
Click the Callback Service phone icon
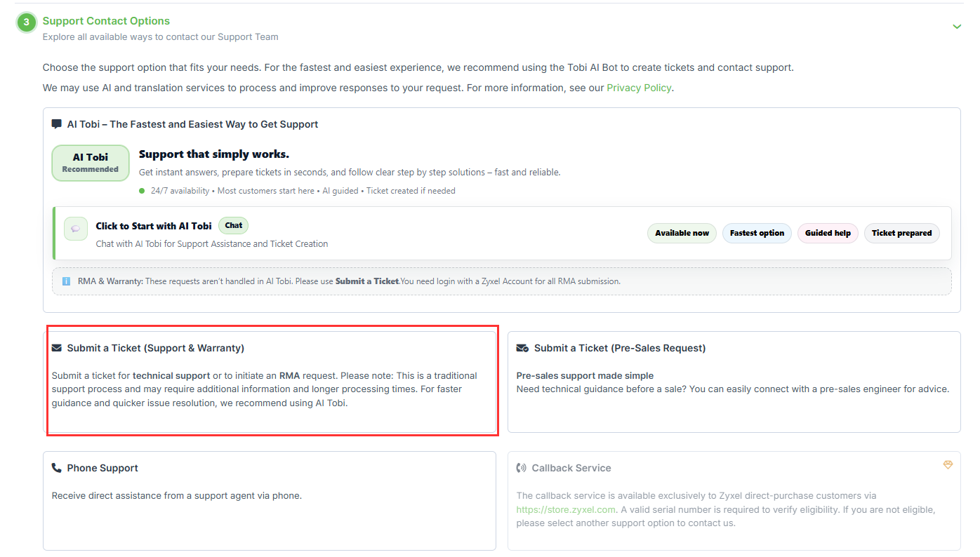point(522,468)
